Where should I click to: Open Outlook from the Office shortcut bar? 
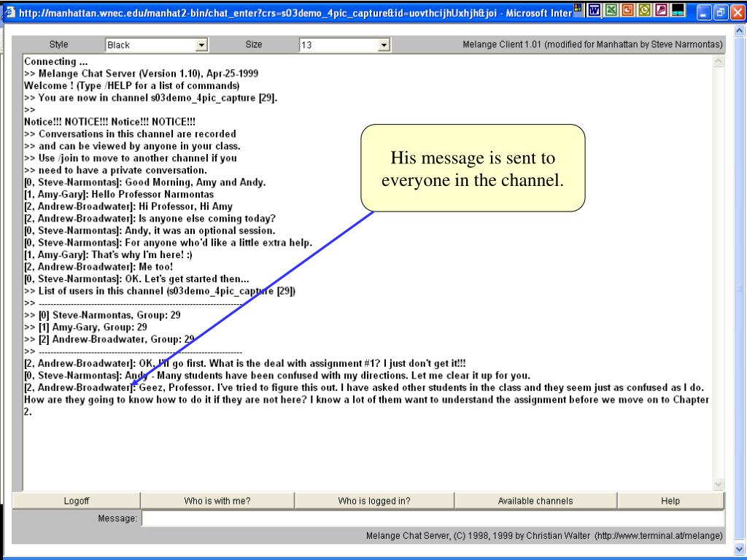(645, 10)
